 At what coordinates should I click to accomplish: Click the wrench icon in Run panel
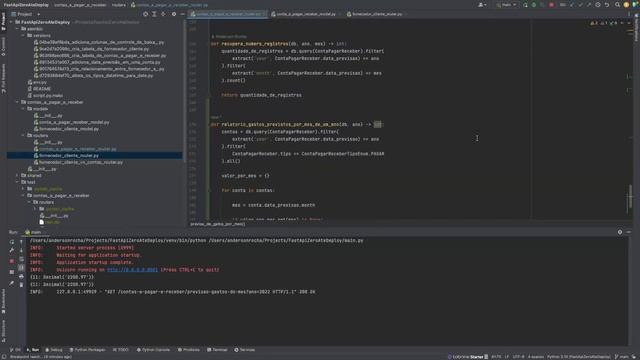pyautogui.click(x=12, y=250)
